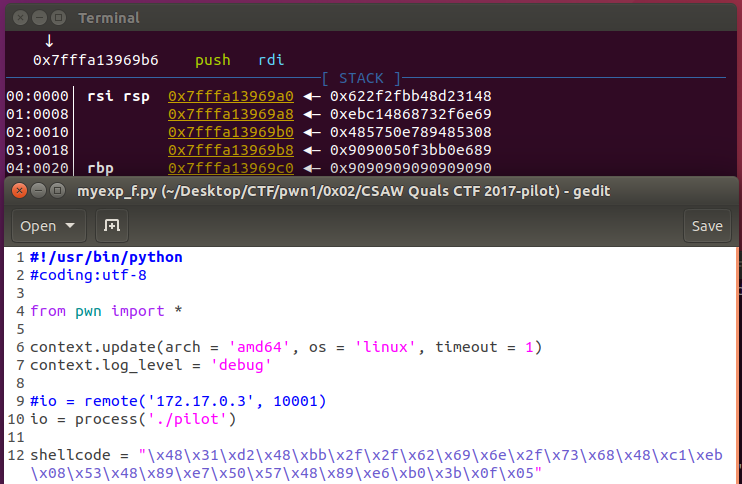Click the wrapped shellcode continuation line

[286, 473]
